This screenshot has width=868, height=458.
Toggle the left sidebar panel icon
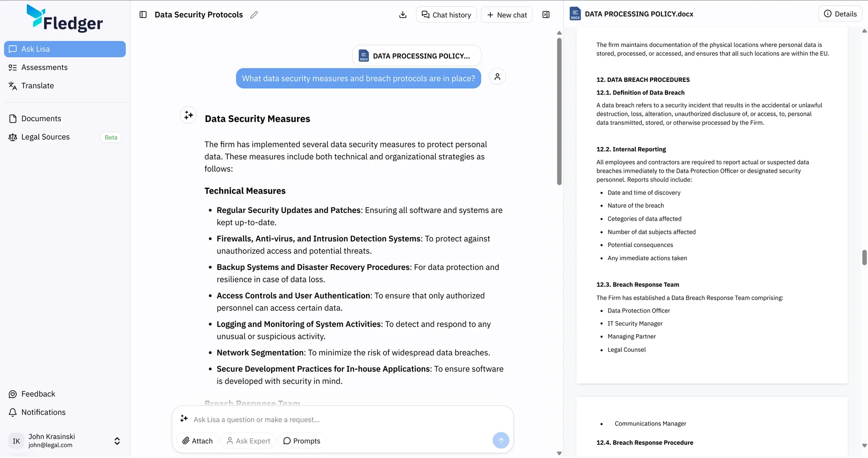[143, 14]
